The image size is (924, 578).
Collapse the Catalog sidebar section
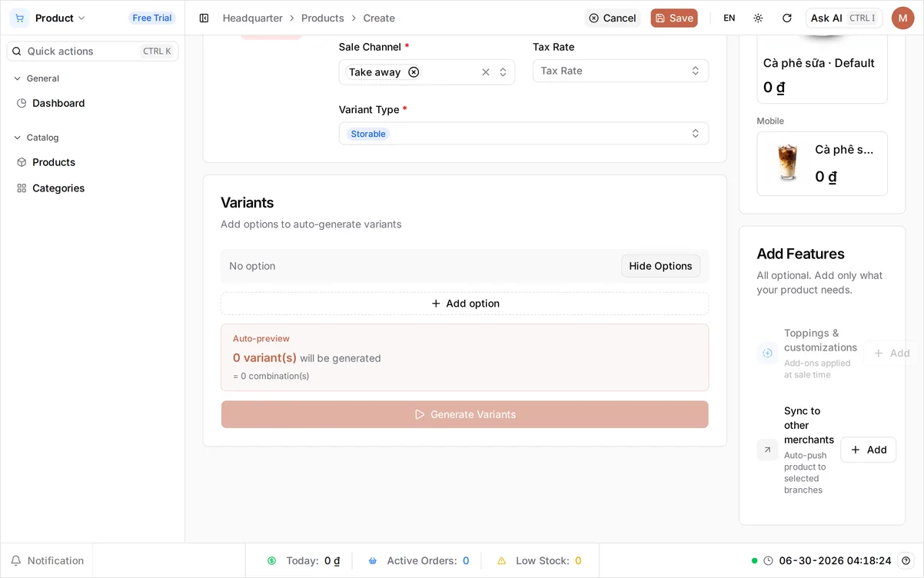(37, 138)
